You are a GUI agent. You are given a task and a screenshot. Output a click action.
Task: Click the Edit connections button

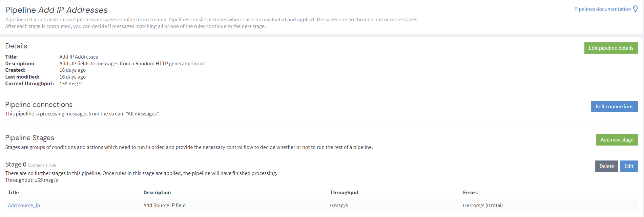(614, 107)
